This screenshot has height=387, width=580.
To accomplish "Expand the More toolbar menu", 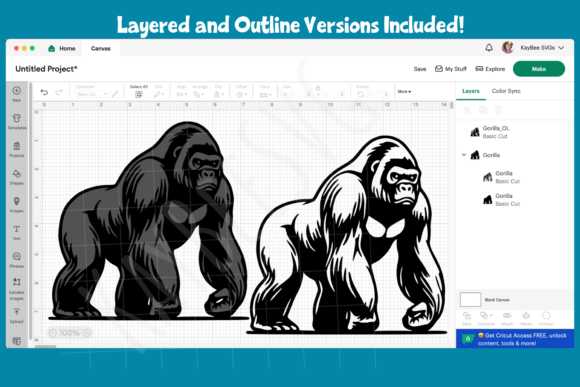I will [404, 91].
